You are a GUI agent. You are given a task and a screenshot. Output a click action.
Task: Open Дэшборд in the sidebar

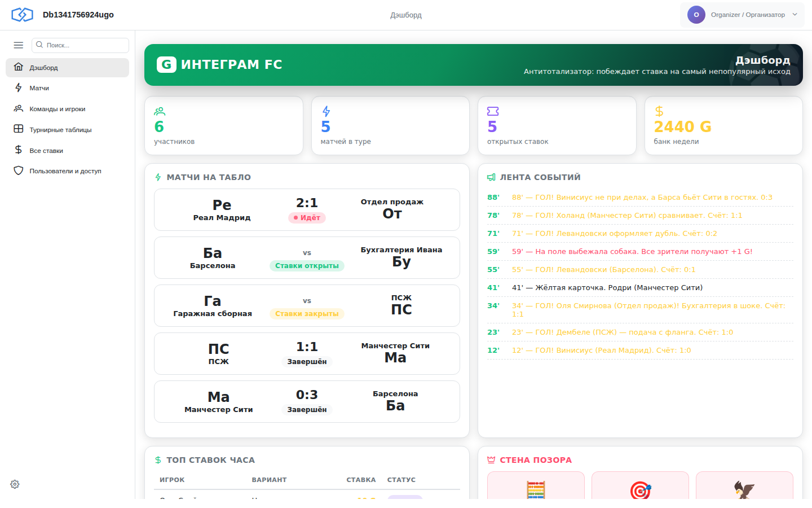click(x=67, y=68)
